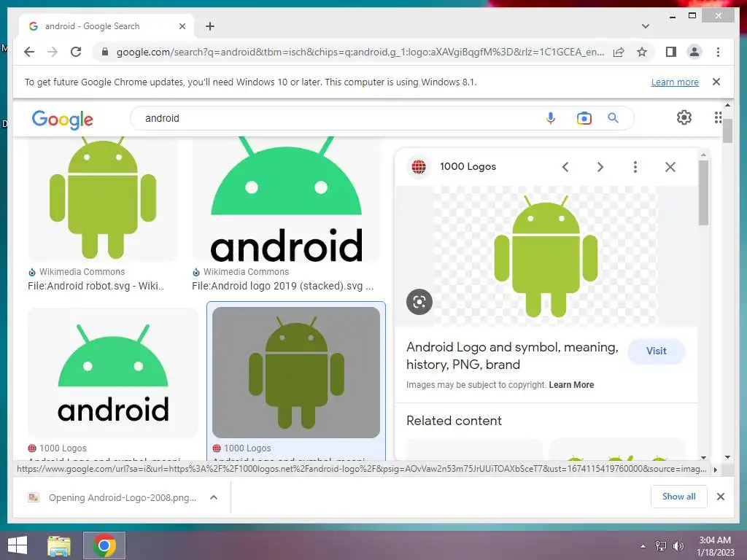Open the Android robot.svg thumbnail
747x560 pixels.
tap(102, 199)
